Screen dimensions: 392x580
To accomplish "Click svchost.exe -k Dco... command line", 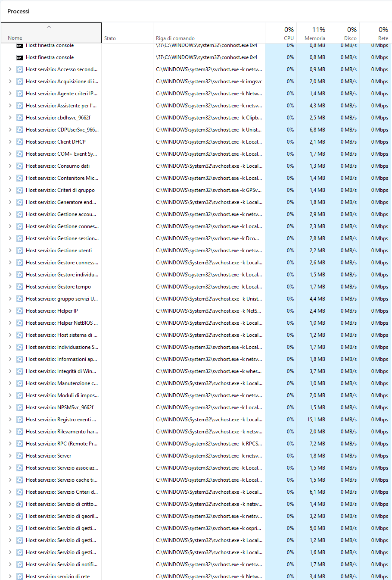I will tap(208, 238).
